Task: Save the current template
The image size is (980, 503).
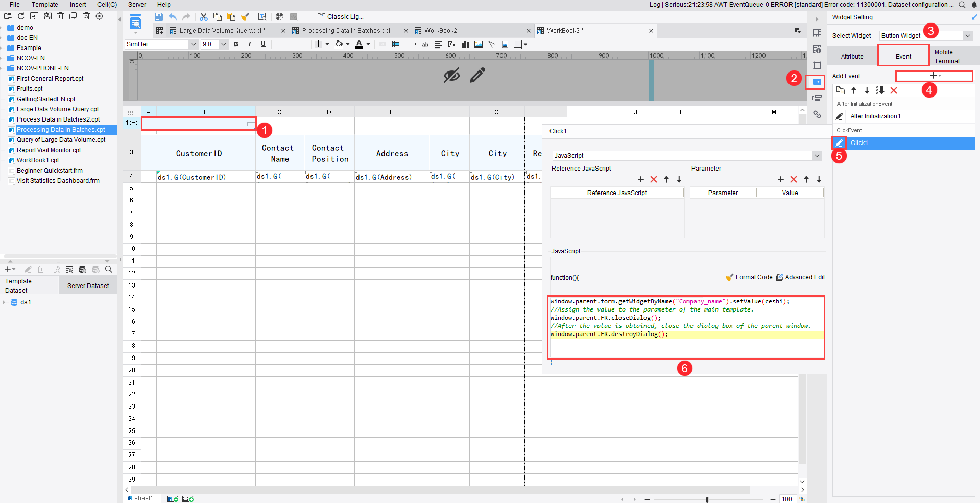Action: pyautogui.click(x=159, y=17)
